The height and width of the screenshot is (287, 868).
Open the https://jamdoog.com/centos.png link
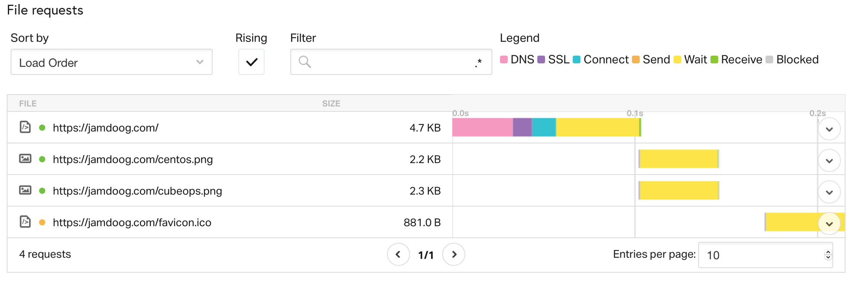coord(133,159)
